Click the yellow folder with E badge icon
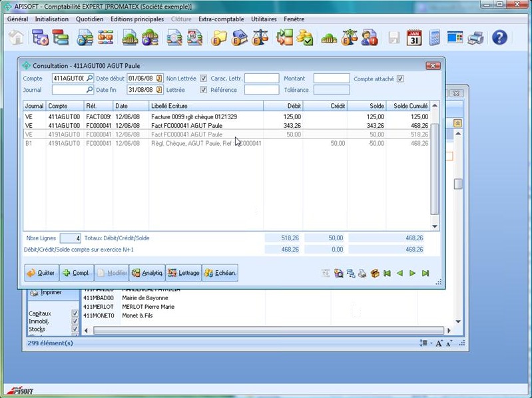The height and width of the screenshot is (398, 532). click(219, 38)
